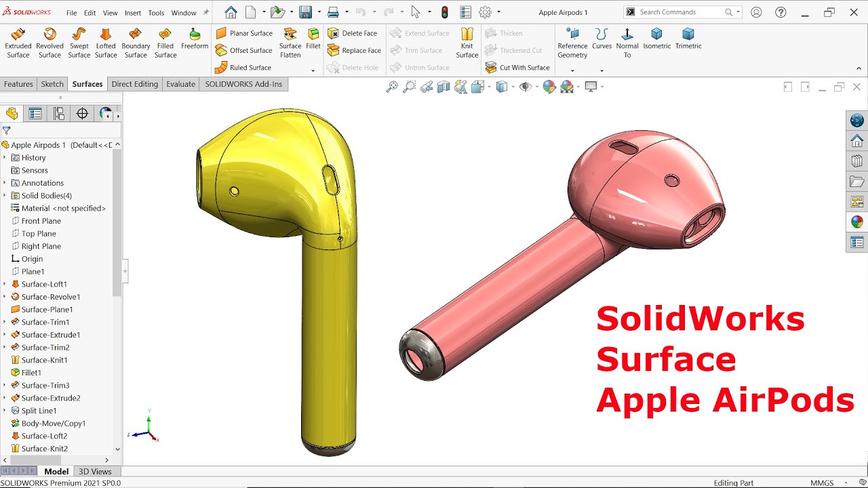
Task: Switch to the Features tab
Action: click(18, 84)
